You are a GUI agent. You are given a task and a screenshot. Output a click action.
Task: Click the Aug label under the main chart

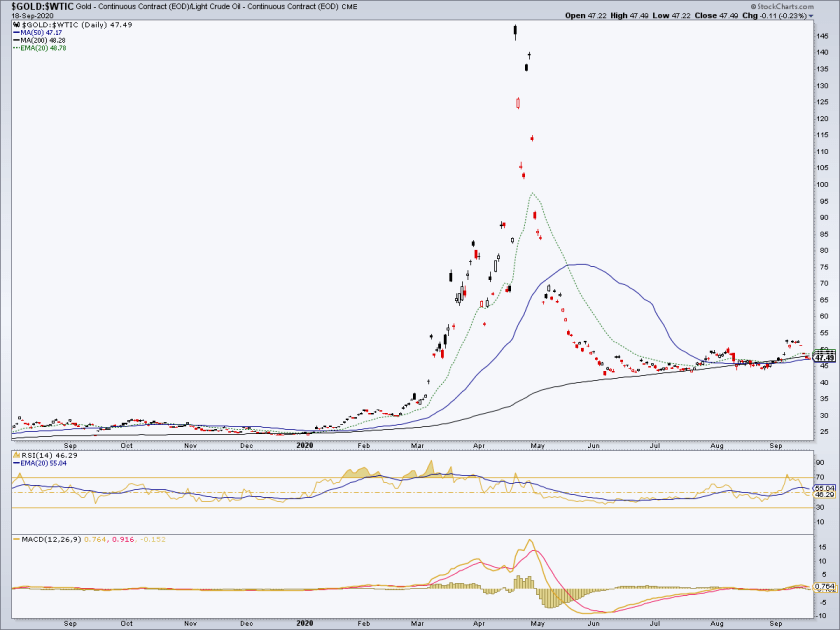tap(716, 446)
